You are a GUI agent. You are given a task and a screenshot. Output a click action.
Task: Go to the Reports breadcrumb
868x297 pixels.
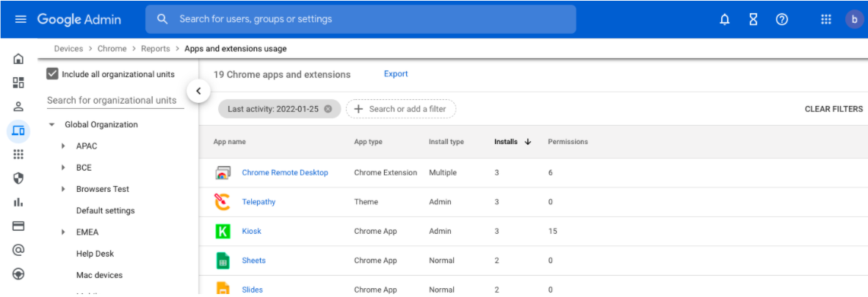pyautogui.click(x=156, y=49)
